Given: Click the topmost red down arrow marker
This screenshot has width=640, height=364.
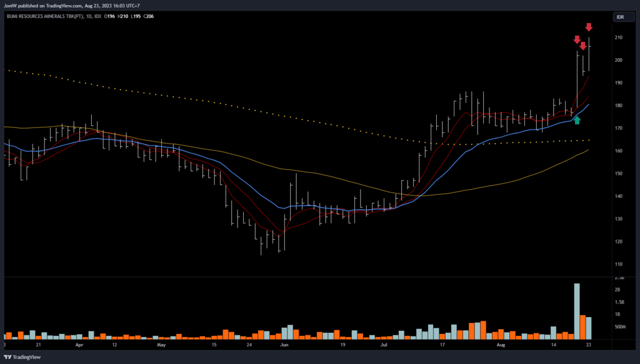Looking at the screenshot, I should click(x=589, y=27).
